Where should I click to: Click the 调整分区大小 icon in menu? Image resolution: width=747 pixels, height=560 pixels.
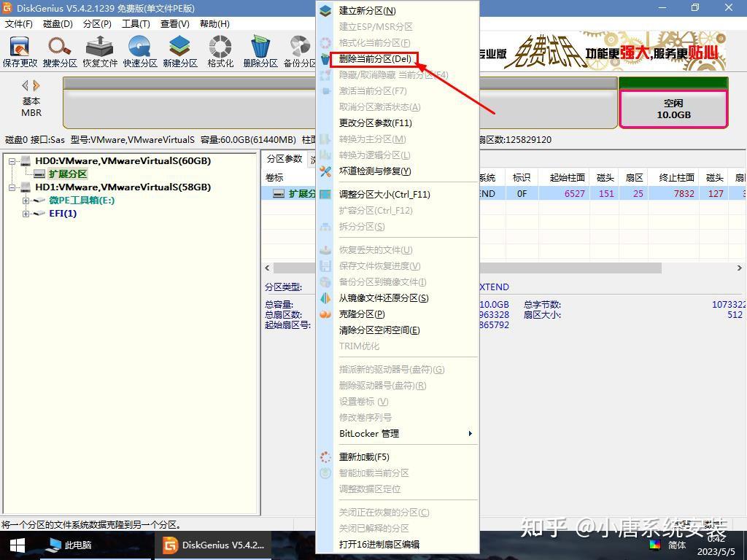(325, 194)
